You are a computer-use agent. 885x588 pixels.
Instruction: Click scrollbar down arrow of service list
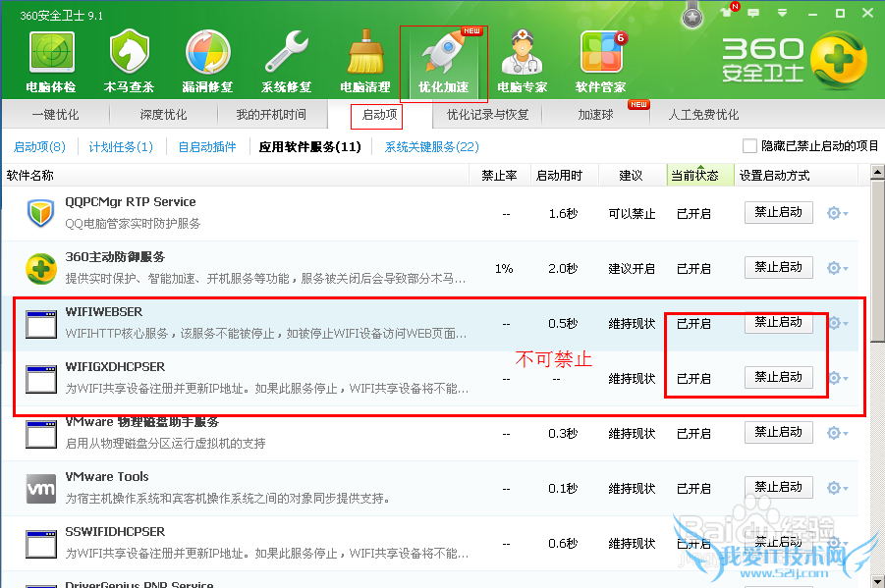878,581
